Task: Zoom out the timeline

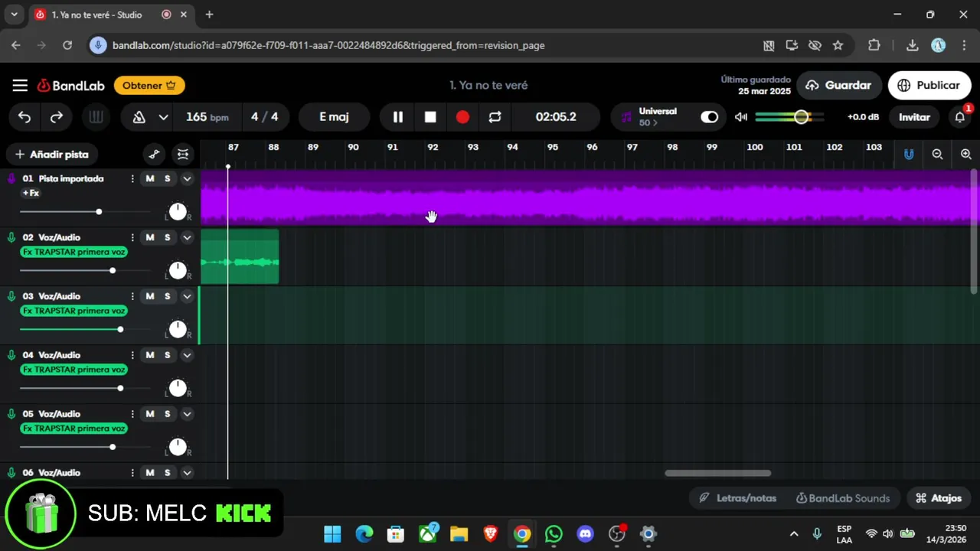Action: click(x=937, y=155)
